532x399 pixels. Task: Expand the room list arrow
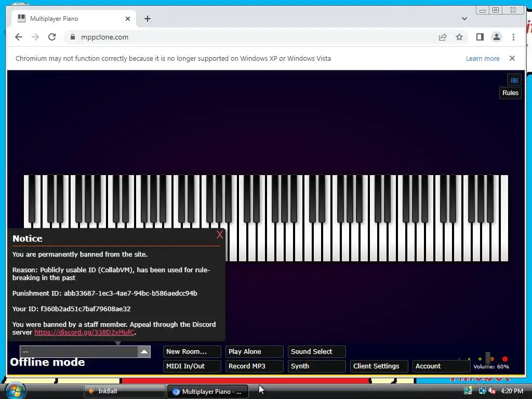(x=144, y=352)
